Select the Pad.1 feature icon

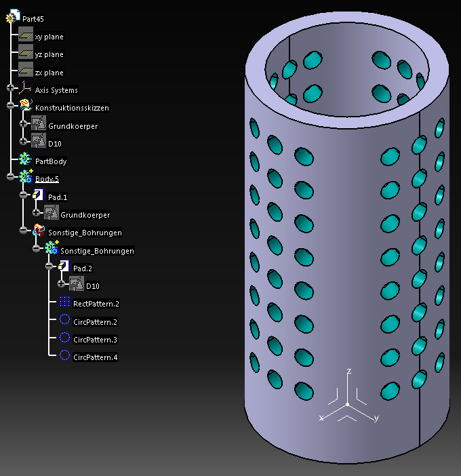pos(39,195)
